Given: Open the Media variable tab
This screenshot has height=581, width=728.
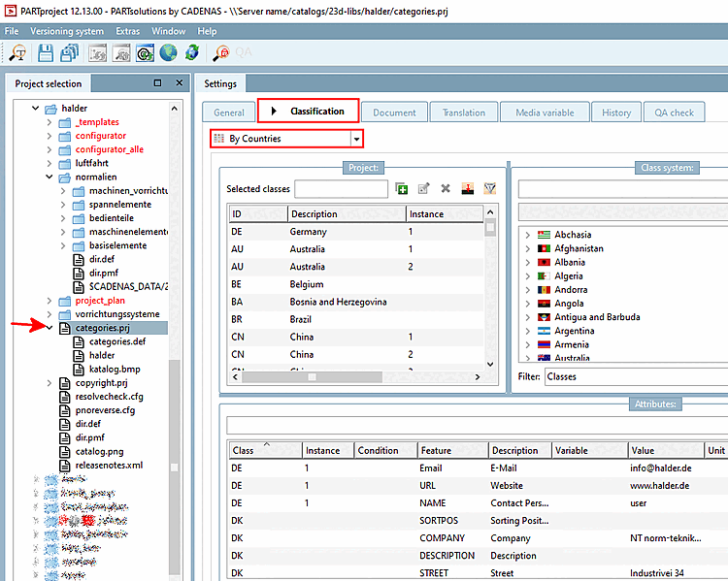Looking at the screenshot, I should (x=545, y=113).
